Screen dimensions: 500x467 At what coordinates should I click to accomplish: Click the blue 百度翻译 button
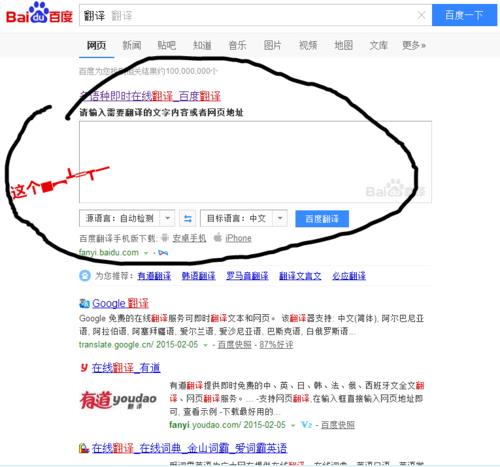click(322, 219)
